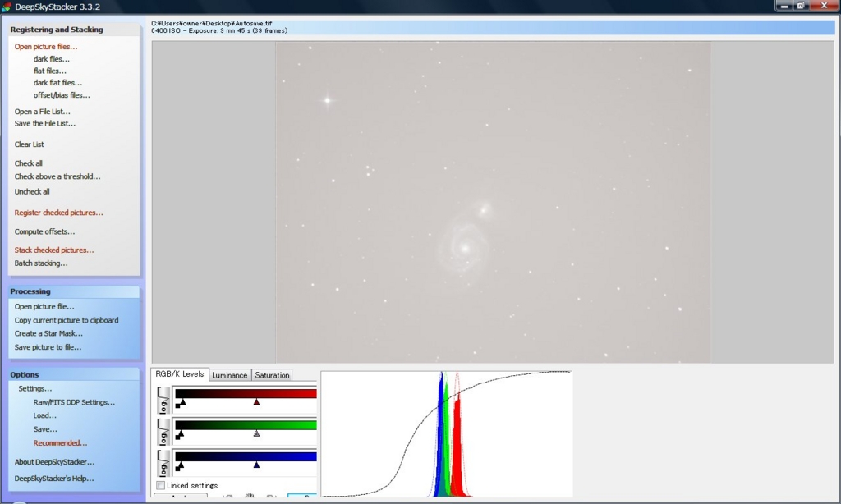841x504 pixels.
Task: Switch to the Saturation tab
Action: click(272, 375)
